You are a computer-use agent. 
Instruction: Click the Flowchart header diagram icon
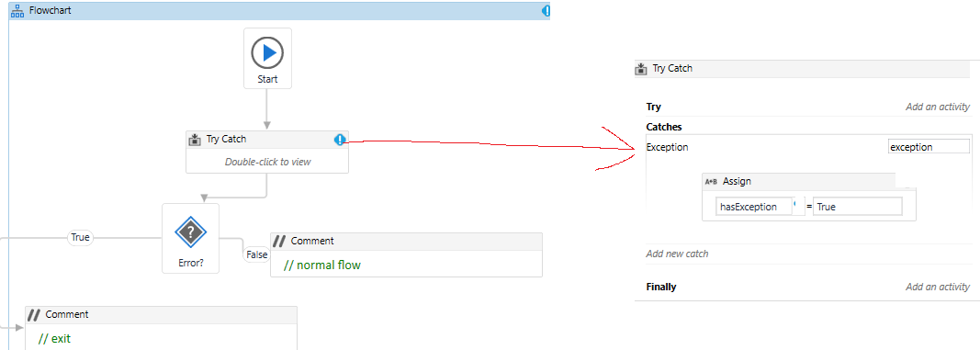coord(18,11)
